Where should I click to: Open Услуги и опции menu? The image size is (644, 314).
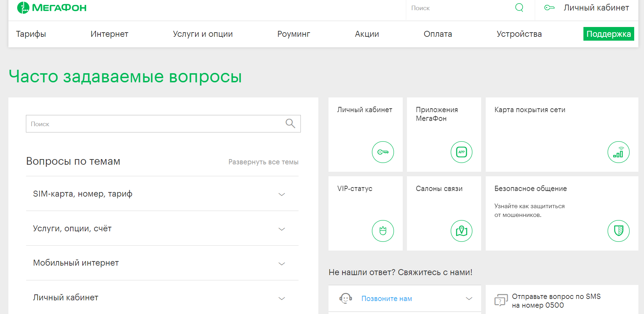pyautogui.click(x=203, y=34)
